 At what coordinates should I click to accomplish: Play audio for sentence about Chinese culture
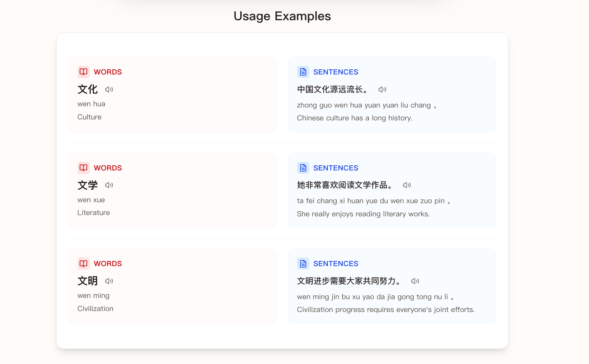point(382,90)
